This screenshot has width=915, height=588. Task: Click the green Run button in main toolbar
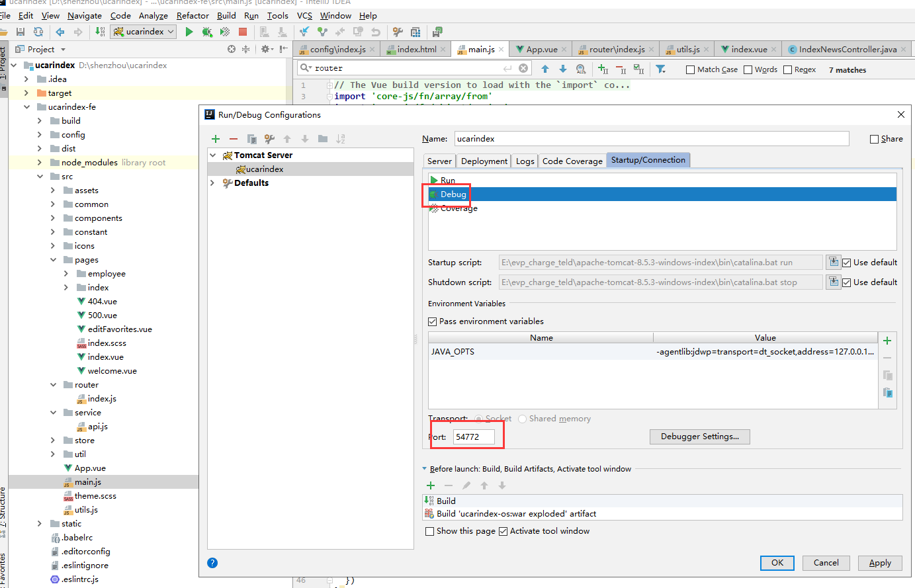click(189, 32)
